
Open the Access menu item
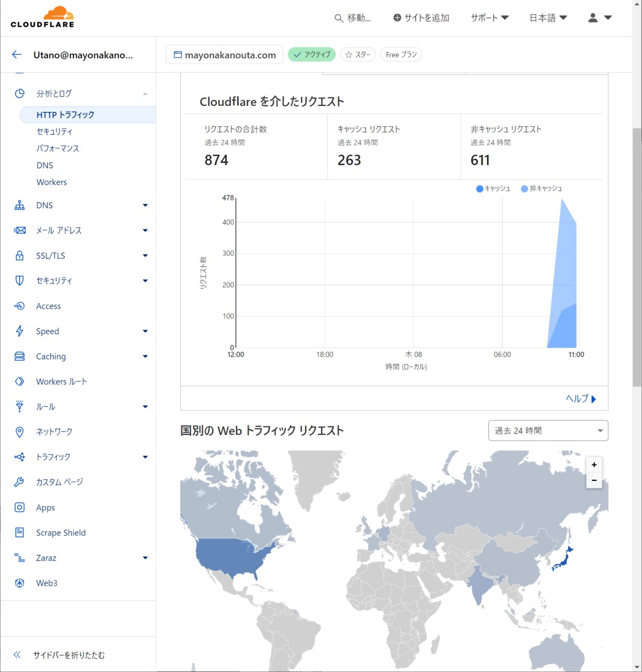coord(48,306)
